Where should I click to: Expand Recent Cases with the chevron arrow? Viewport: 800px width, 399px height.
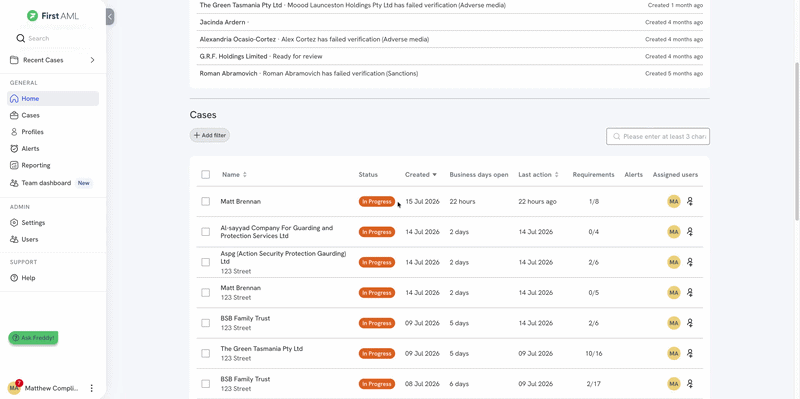[92, 60]
